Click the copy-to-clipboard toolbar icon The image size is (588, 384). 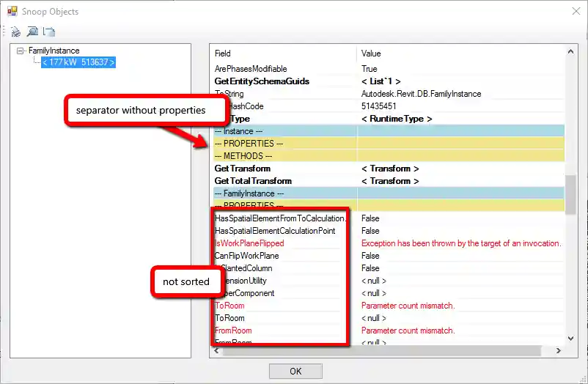(49, 32)
